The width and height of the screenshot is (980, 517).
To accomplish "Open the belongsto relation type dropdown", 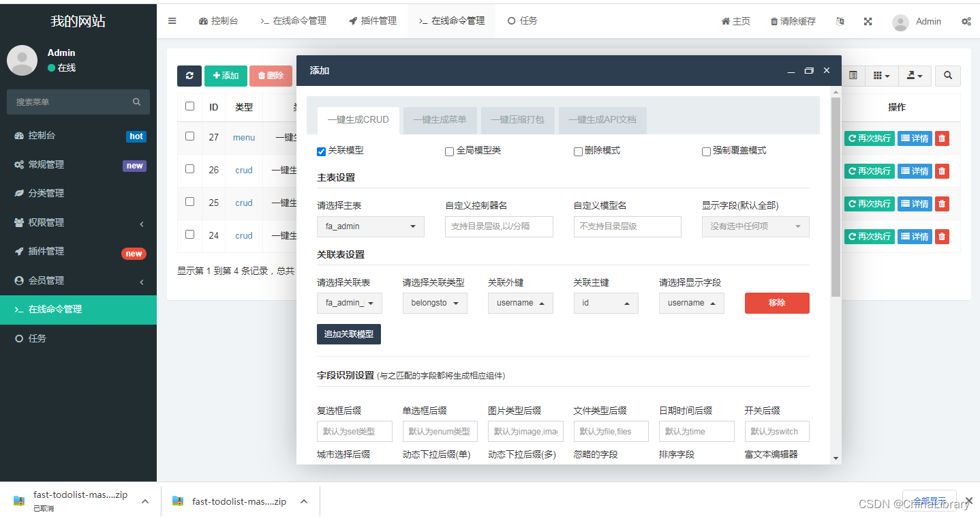I will pos(435,303).
